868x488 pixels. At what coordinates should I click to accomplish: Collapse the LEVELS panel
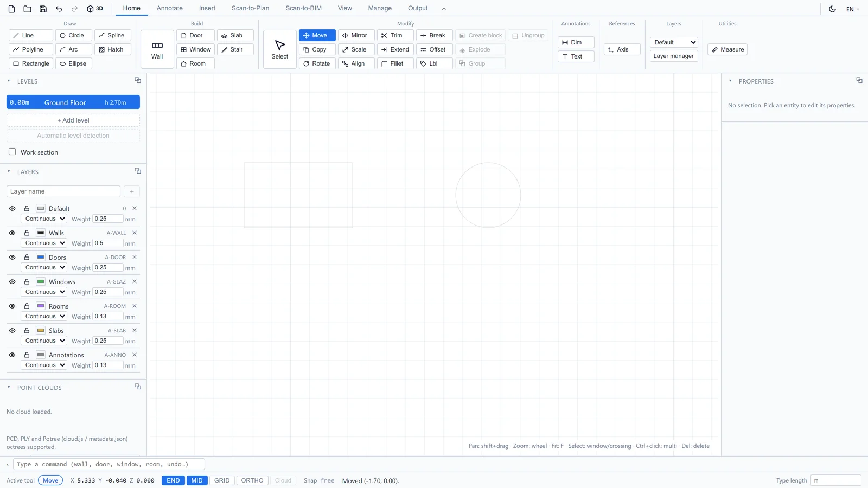tap(9, 81)
